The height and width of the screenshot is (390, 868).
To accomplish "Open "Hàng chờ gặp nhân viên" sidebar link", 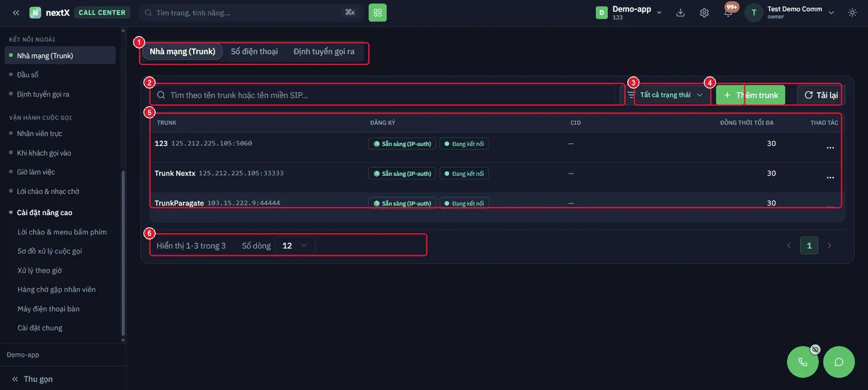I will click(x=57, y=289).
